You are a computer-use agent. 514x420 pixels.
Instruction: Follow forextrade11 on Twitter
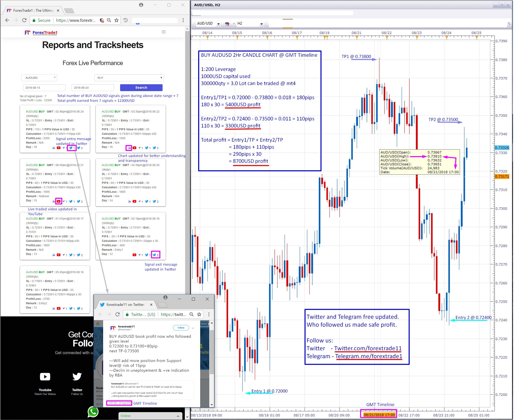(181, 328)
